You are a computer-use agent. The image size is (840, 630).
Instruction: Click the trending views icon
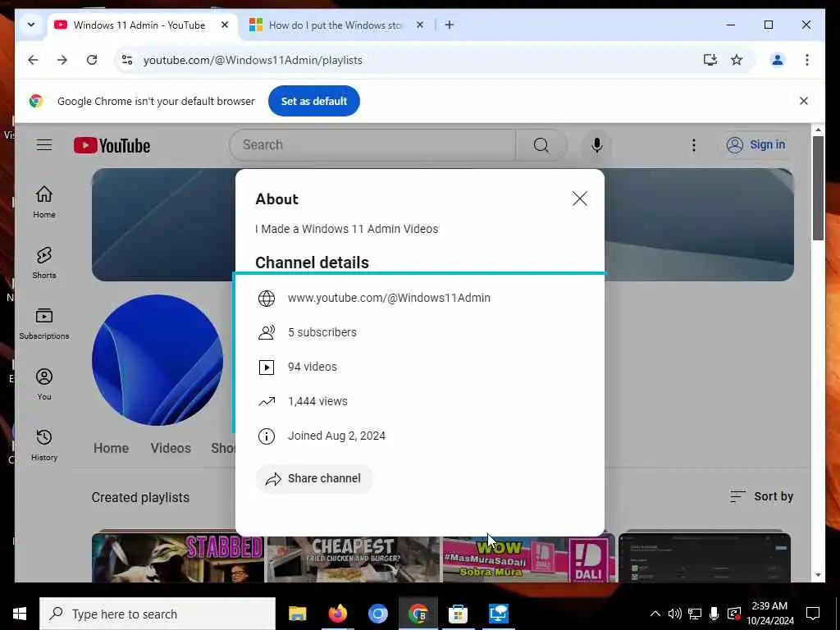tap(267, 401)
